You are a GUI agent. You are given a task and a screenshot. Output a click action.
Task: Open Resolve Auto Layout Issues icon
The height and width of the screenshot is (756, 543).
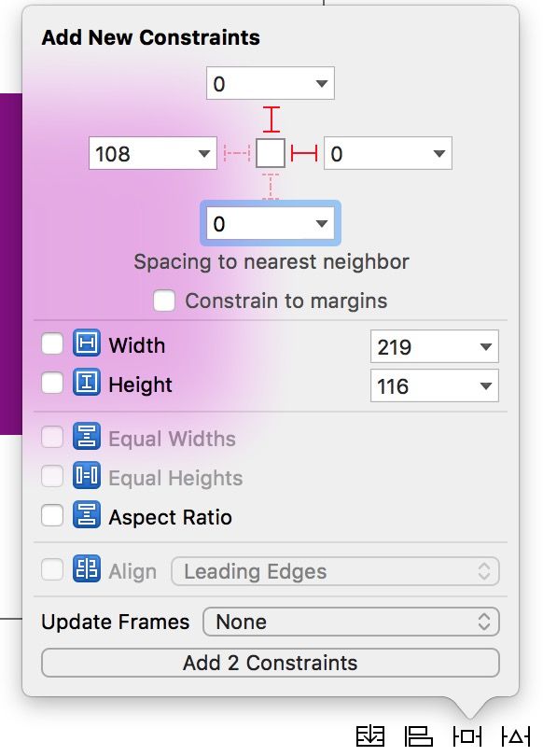[515, 736]
